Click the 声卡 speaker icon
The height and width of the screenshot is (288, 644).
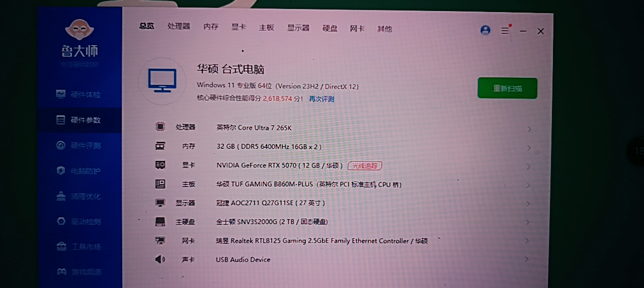(x=160, y=259)
